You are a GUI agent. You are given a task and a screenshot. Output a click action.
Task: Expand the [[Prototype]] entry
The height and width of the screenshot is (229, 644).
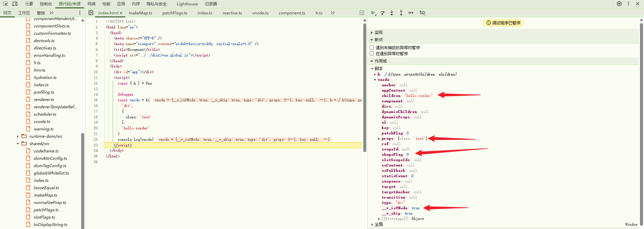click(x=379, y=218)
